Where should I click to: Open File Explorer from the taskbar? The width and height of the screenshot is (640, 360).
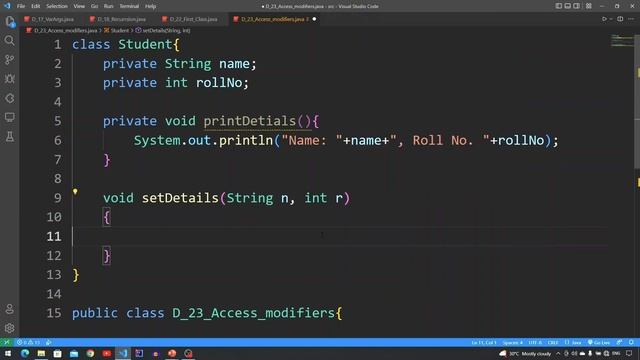click(41, 353)
